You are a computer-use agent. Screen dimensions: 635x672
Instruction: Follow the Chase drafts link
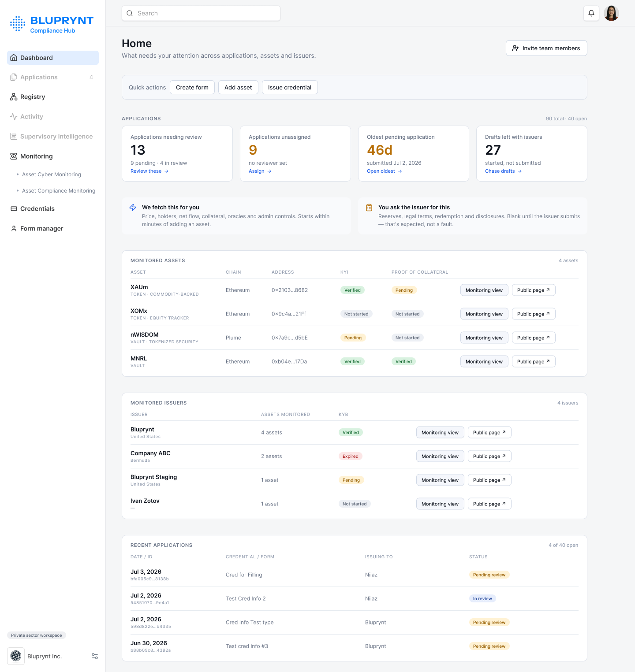click(504, 171)
